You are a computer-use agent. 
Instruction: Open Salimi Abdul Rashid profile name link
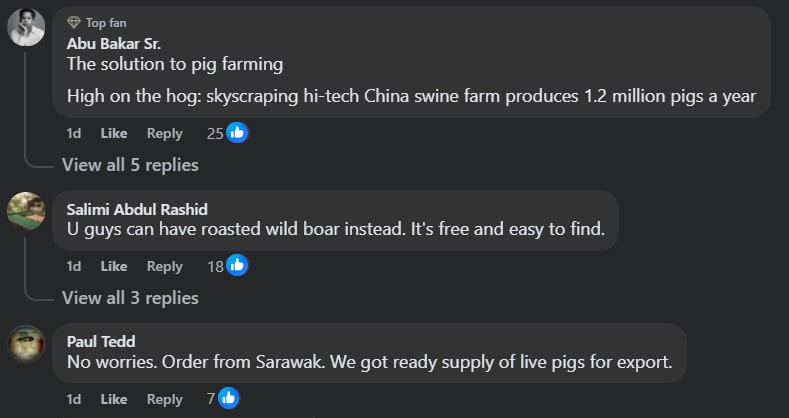pyautogui.click(x=137, y=209)
